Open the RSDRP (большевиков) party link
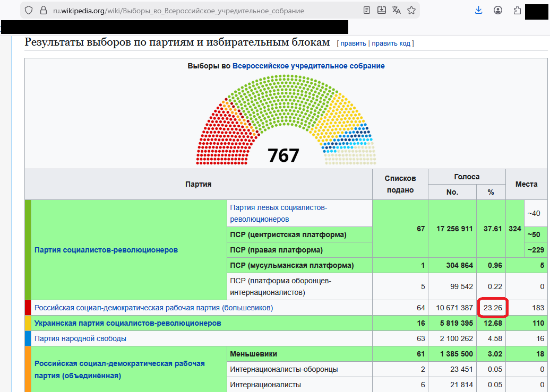550x392 pixels. [x=153, y=308]
